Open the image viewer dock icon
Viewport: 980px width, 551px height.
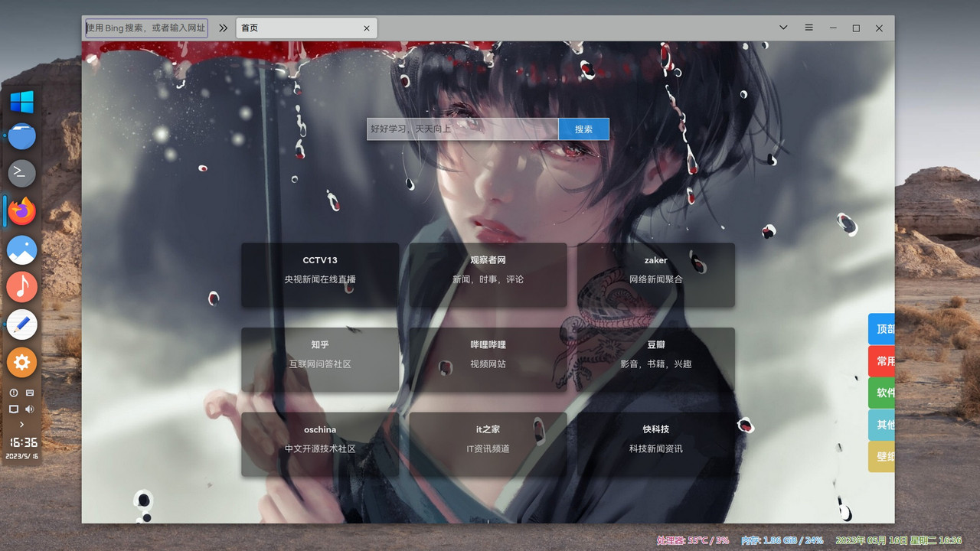[x=21, y=249]
